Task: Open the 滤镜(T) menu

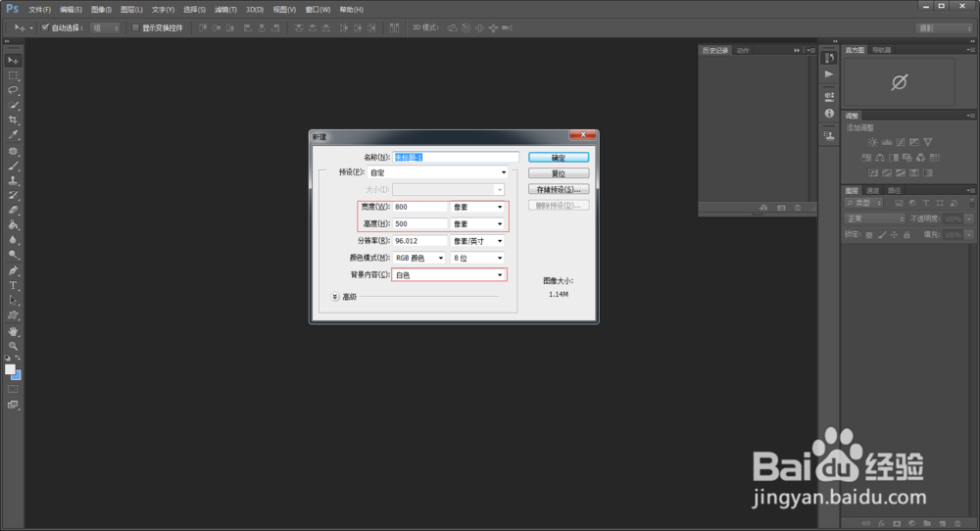Action: (225, 10)
